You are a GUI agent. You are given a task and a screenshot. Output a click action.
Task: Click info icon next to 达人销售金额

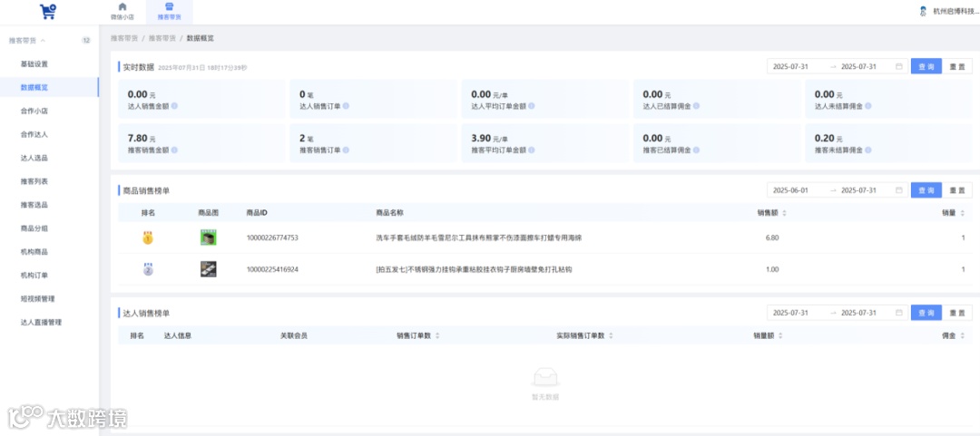174,106
